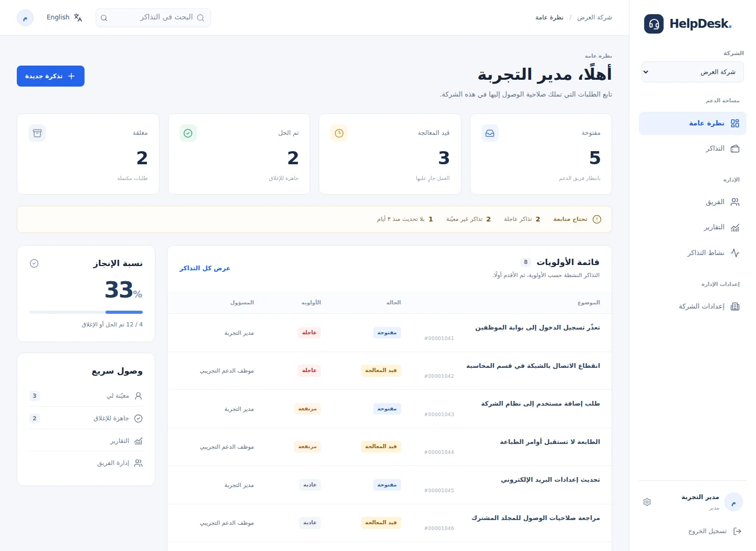Image resolution: width=756 pixels, height=551 pixels.
Task: Click the 2 تذاكر غير معيّنة alert entry
Action: click(x=468, y=219)
